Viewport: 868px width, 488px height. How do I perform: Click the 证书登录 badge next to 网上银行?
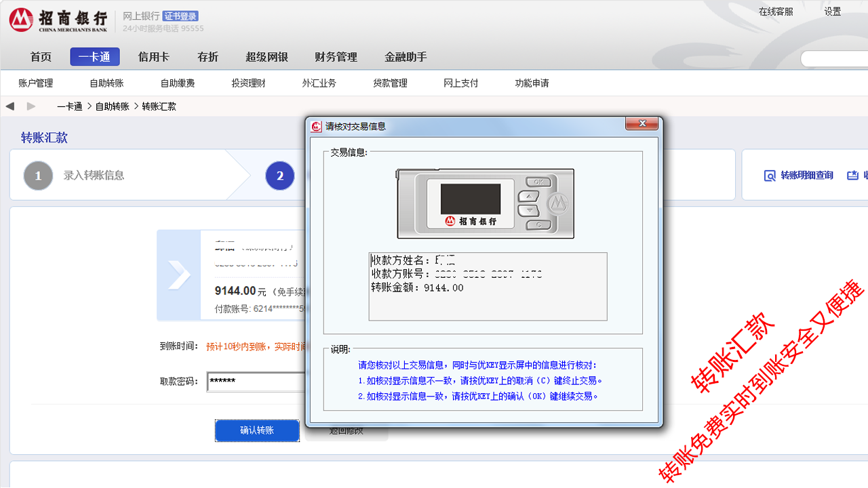179,16
